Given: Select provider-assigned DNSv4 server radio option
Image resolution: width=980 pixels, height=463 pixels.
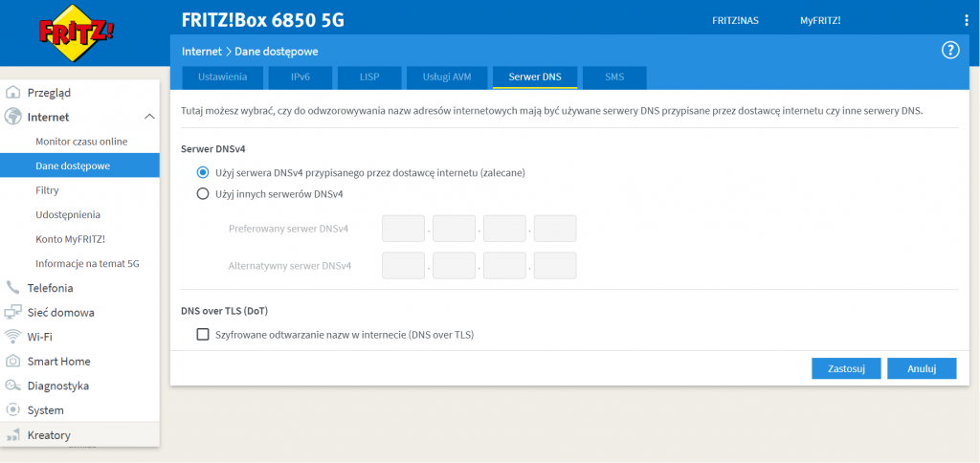Looking at the screenshot, I should coord(202,173).
